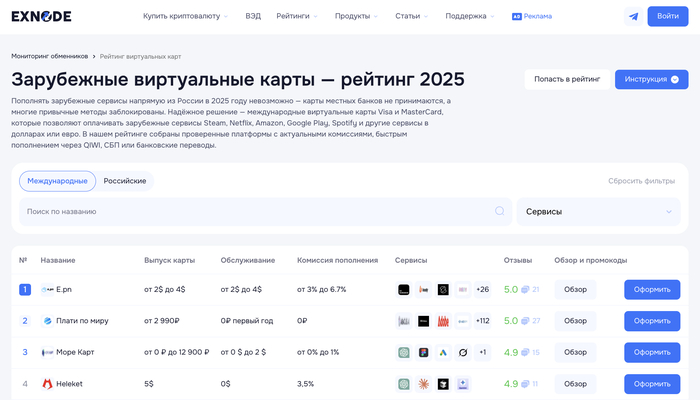Screen dimensions: 700x400
Task: Click the Попасть в рейтинг button
Action: tap(566, 79)
